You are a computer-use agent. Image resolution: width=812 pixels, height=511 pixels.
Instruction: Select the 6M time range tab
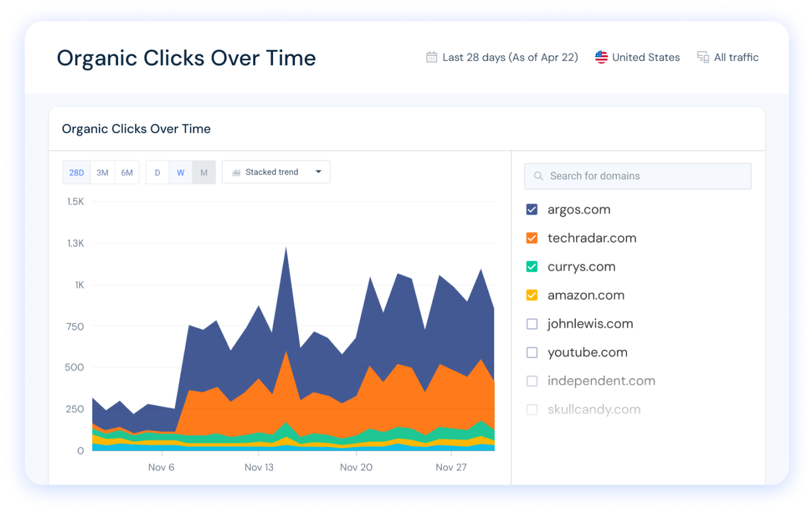click(x=127, y=172)
